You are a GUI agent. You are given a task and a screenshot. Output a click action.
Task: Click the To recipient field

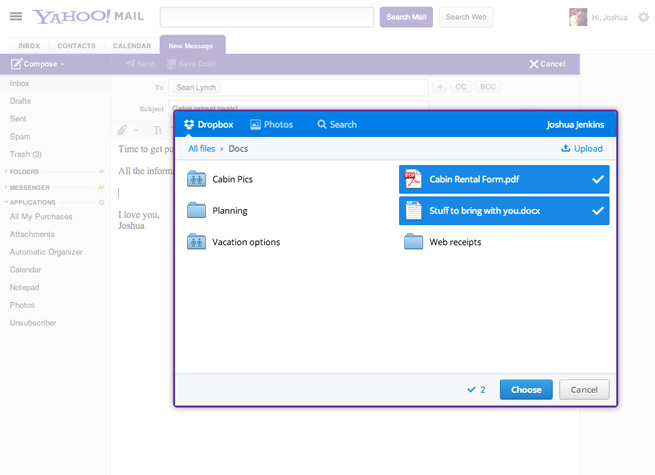click(x=298, y=87)
